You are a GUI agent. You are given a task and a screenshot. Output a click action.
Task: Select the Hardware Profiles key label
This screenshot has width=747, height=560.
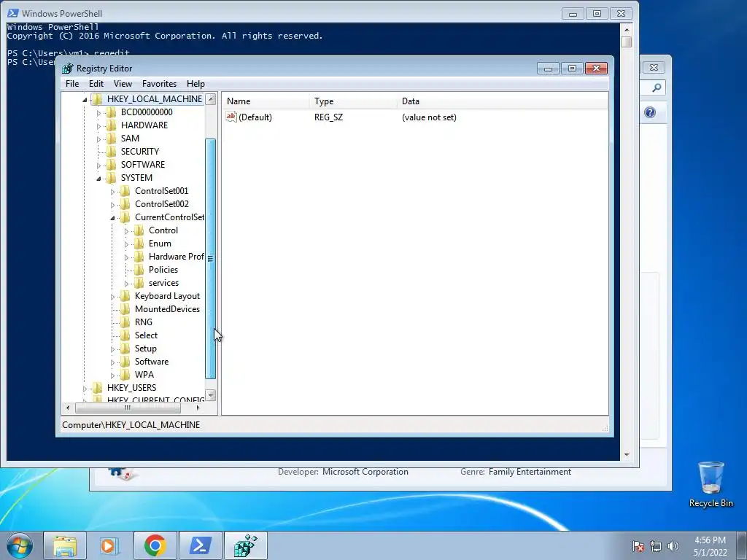click(x=176, y=257)
